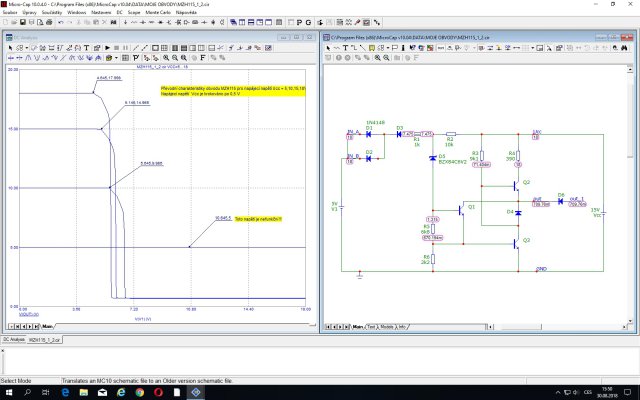The width and height of the screenshot is (640, 400).
Task: Open Chrome from the taskbar
Action: tap(140, 393)
